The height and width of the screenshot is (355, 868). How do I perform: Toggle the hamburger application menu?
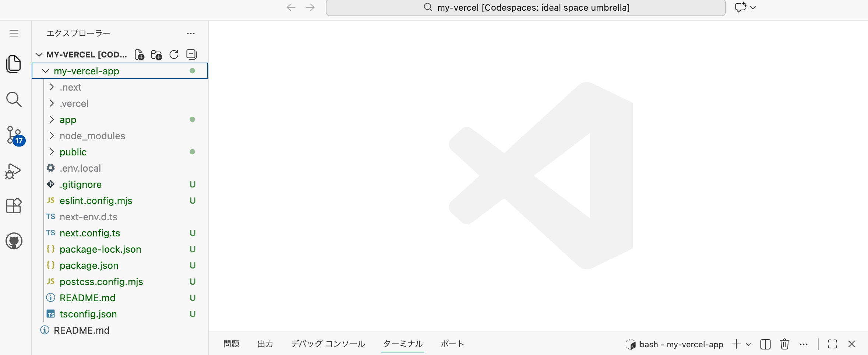pyautogui.click(x=14, y=34)
